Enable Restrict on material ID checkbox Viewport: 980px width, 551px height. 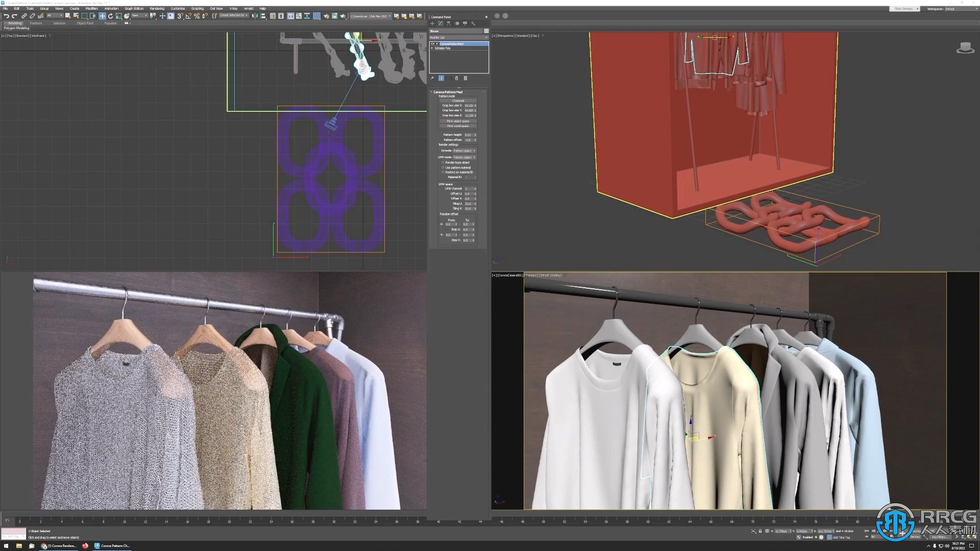click(x=443, y=172)
